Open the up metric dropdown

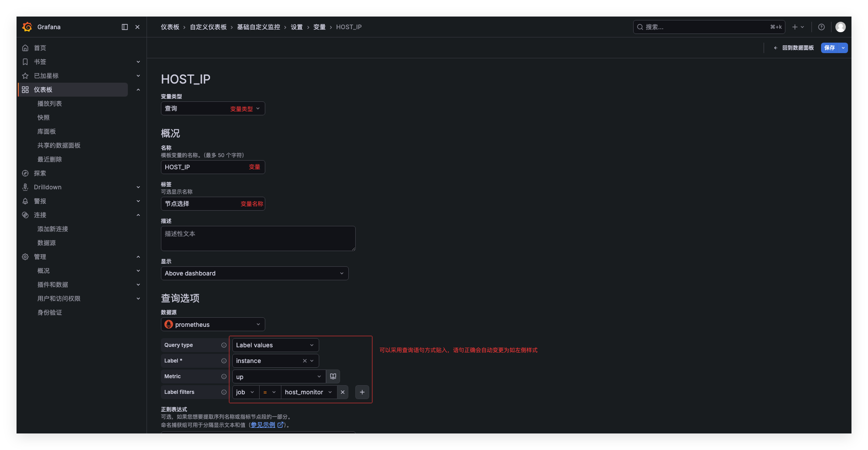click(279, 376)
